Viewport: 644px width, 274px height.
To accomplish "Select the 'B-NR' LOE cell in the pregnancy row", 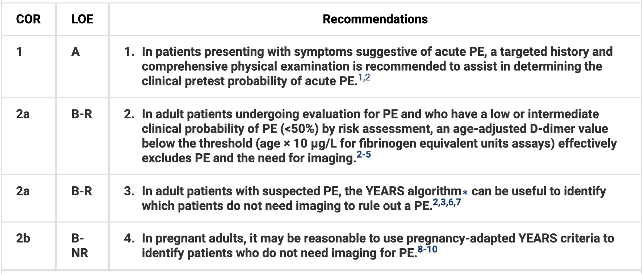I will [x=79, y=245].
